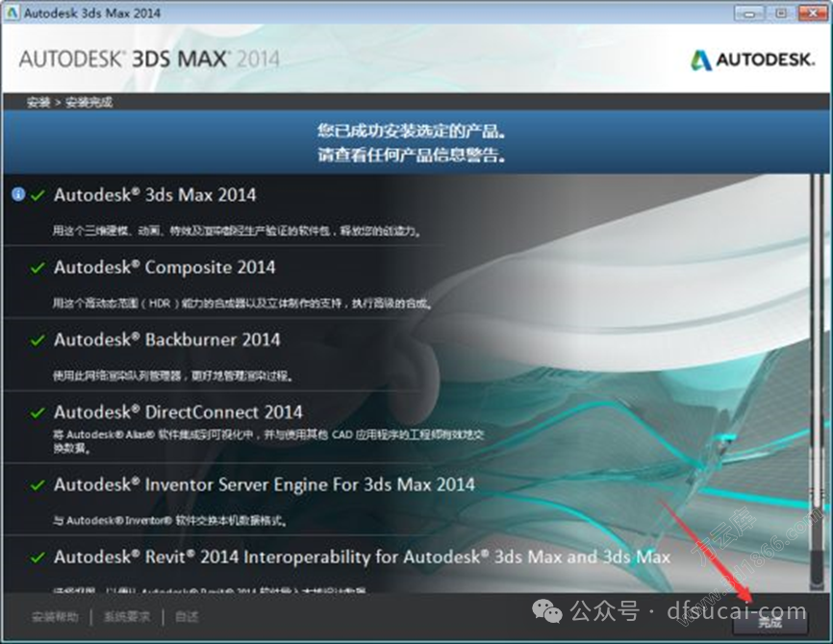Click the 安装 > 安装完成 breadcrumb text
This screenshot has width=833, height=644.
coord(69,103)
